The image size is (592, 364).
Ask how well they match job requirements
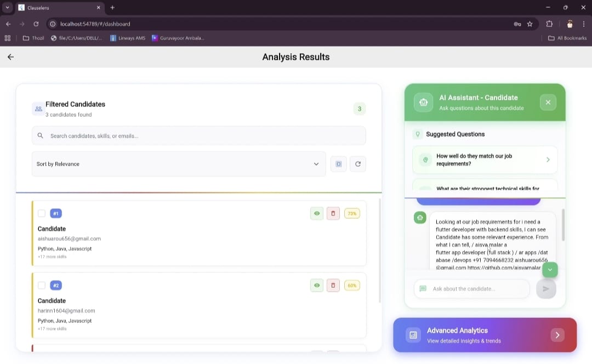tap(485, 160)
